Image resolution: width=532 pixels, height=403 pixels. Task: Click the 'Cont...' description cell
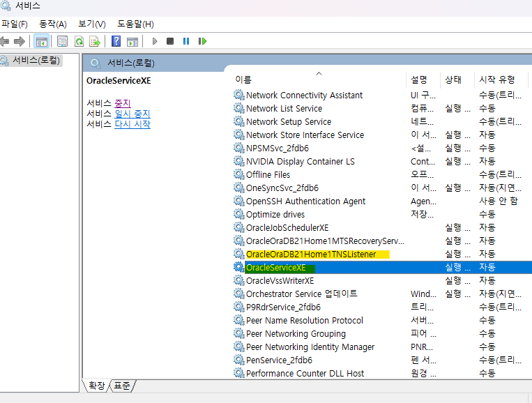pyautogui.click(x=423, y=162)
